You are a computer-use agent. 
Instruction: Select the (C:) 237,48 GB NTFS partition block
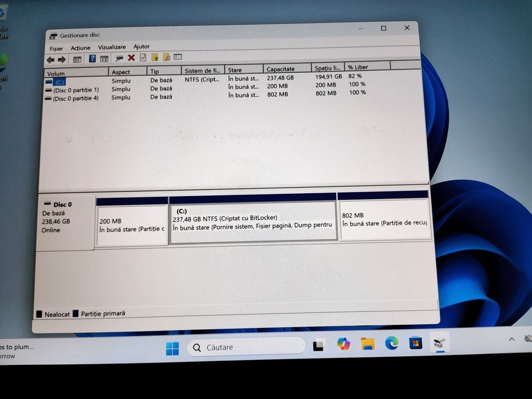(253, 218)
